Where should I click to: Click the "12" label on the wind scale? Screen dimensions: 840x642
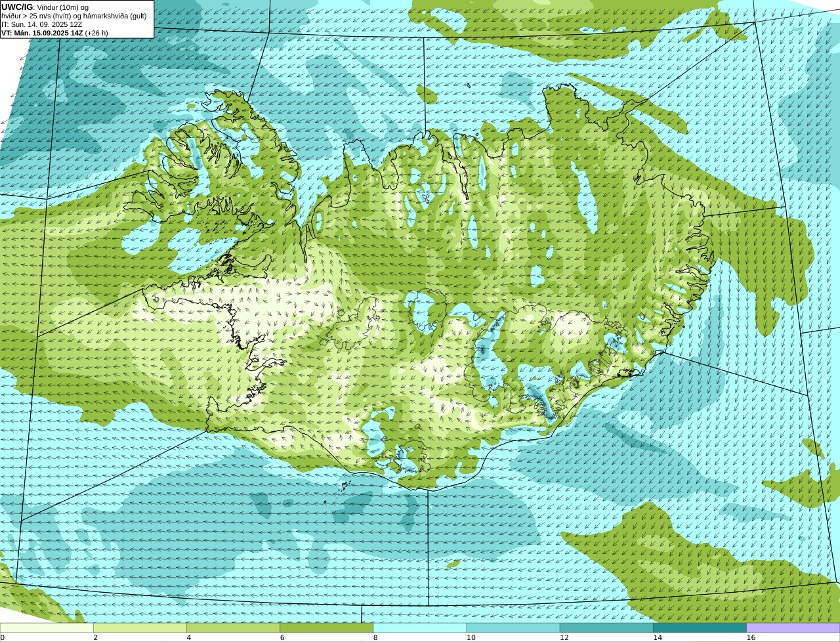[564, 637]
